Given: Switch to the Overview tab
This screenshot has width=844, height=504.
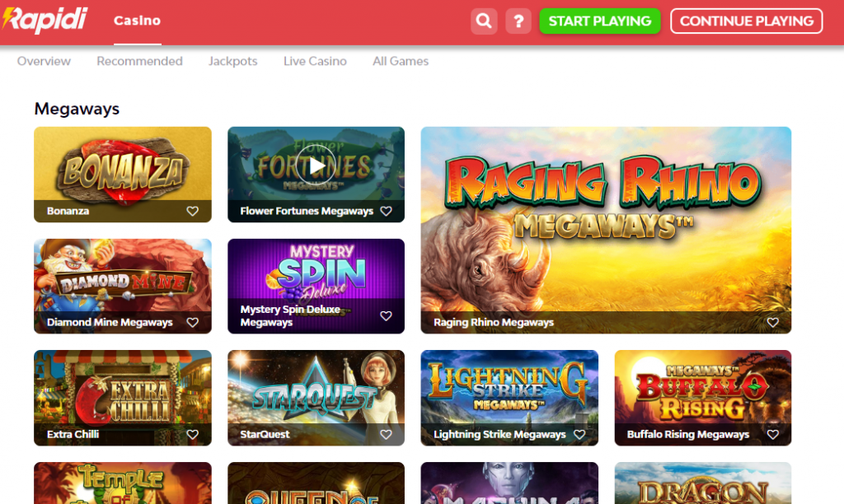Looking at the screenshot, I should point(44,61).
